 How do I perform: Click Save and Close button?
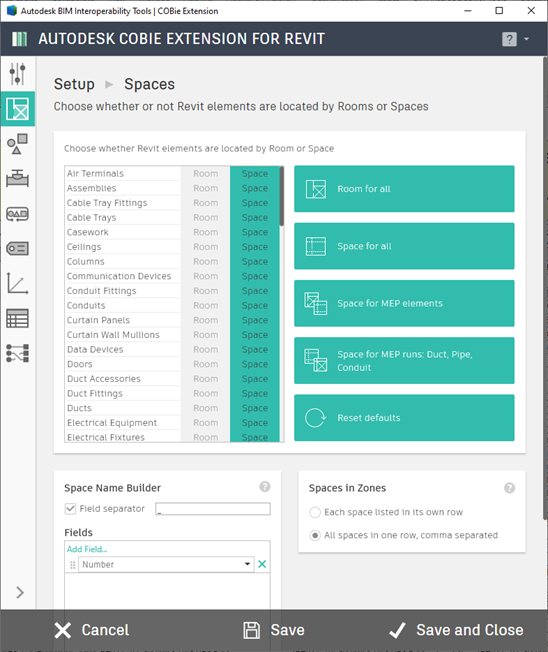[456, 630]
